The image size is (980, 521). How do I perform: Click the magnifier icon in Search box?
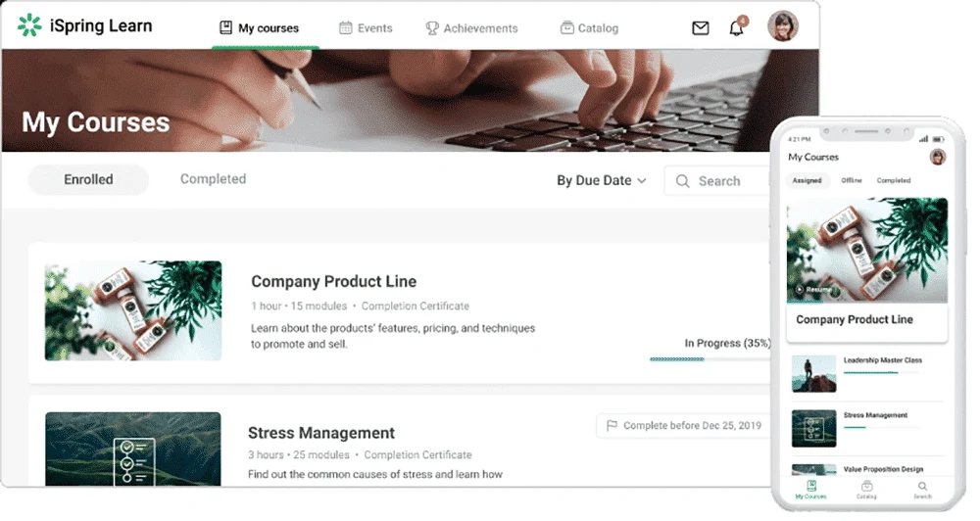coord(682,181)
